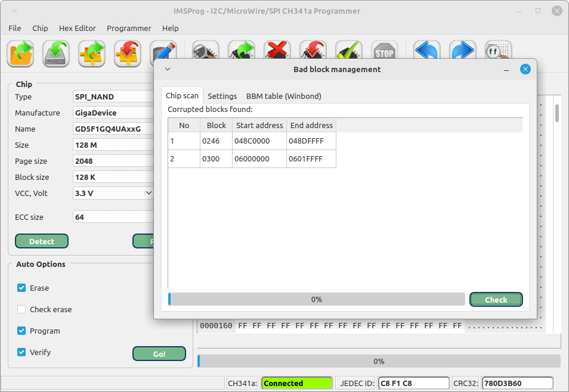Select the block cell 0300

click(217, 159)
